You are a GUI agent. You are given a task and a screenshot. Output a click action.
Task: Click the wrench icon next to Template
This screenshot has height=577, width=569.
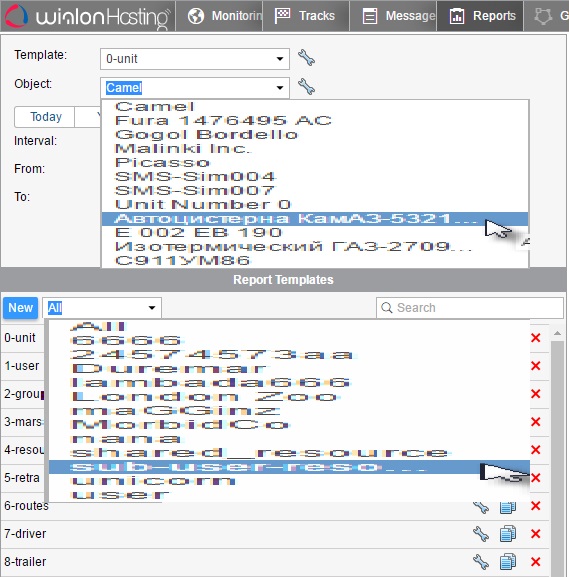[306, 58]
